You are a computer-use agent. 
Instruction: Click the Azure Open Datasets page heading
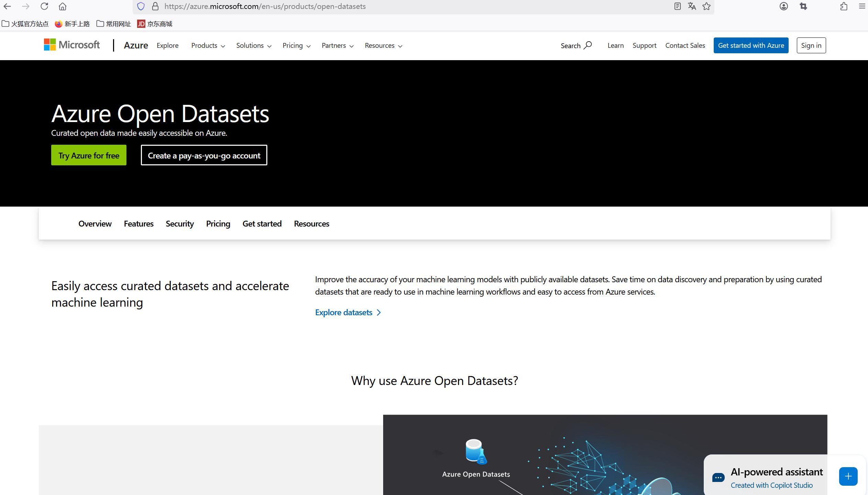(x=160, y=113)
